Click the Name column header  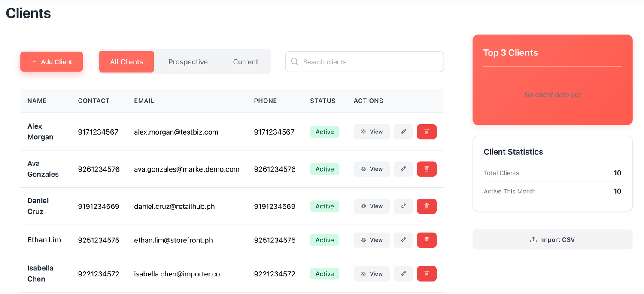(x=37, y=101)
